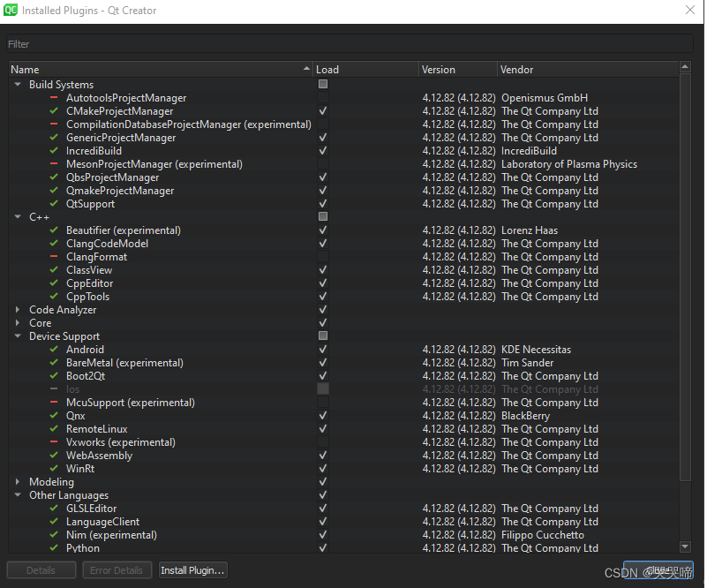The height and width of the screenshot is (588, 707).
Task: Click the green check icon beside Qnx
Action: [x=54, y=415]
